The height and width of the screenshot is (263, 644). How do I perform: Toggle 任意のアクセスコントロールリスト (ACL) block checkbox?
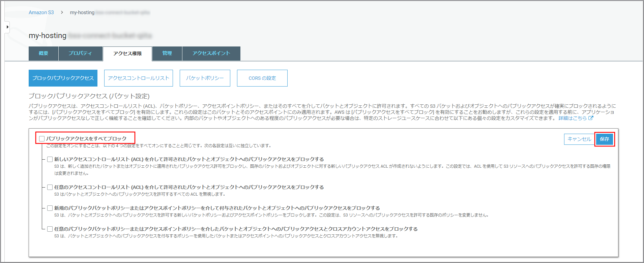[50, 187]
